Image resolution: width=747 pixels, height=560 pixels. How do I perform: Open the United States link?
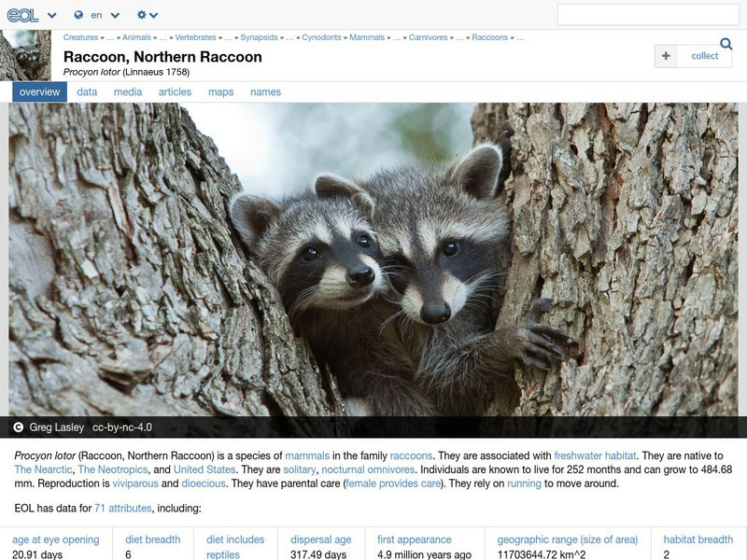coord(204,469)
